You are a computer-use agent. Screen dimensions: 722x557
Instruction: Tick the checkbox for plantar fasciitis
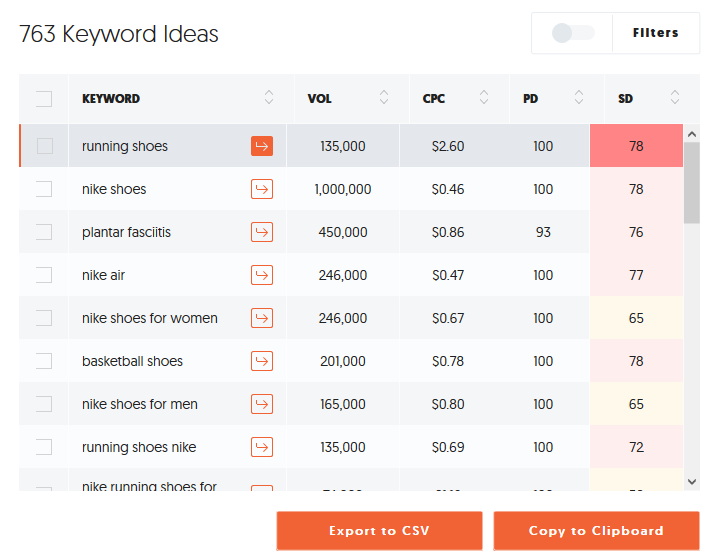pos(44,233)
